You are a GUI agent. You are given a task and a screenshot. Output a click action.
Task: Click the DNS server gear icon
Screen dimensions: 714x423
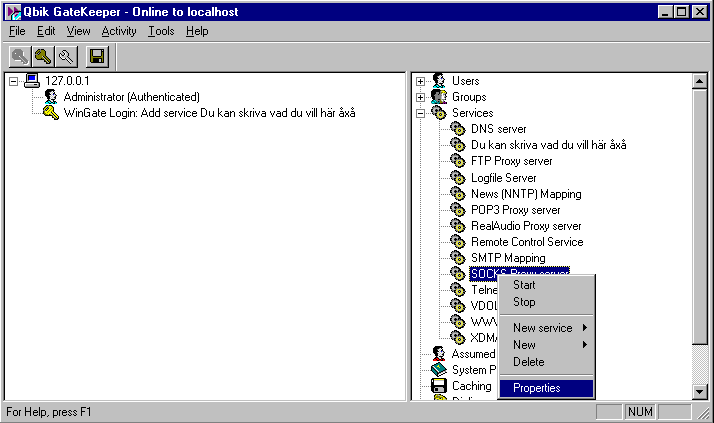pos(458,129)
